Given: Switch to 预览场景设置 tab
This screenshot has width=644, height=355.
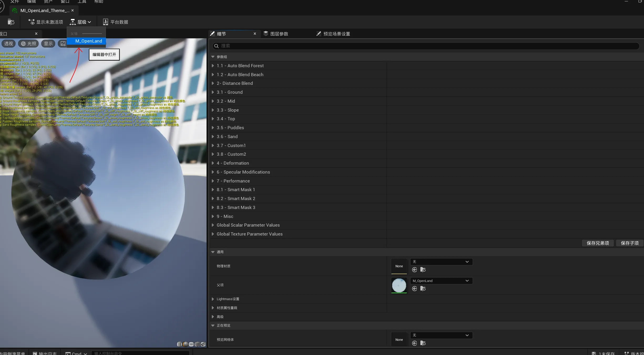Looking at the screenshot, I should 333,34.
